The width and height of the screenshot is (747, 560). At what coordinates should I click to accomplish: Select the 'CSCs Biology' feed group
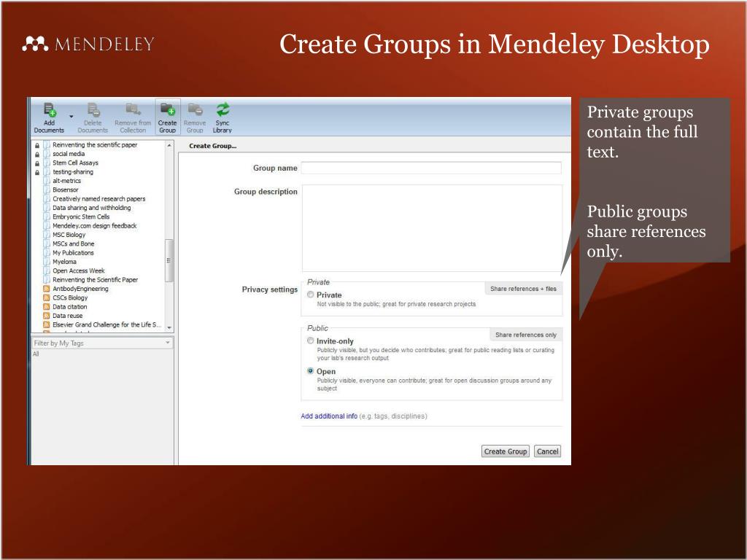coord(70,298)
